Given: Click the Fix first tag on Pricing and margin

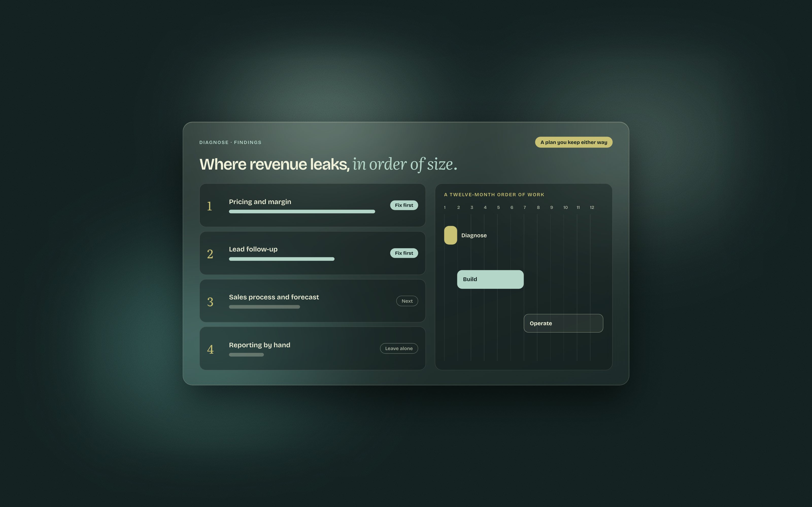Looking at the screenshot, I should (404, 205).
